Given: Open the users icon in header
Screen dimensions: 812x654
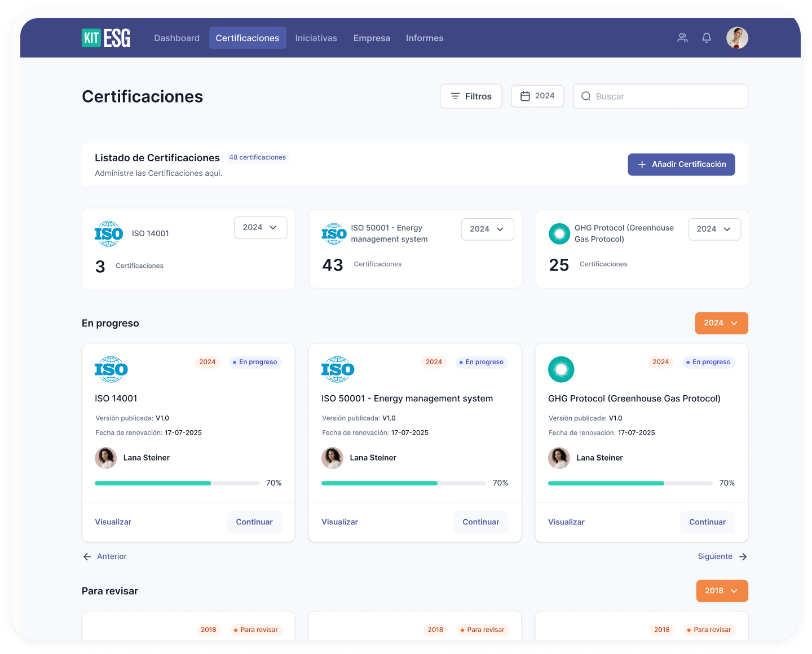Looking at the screenshot, I should 682,38.
